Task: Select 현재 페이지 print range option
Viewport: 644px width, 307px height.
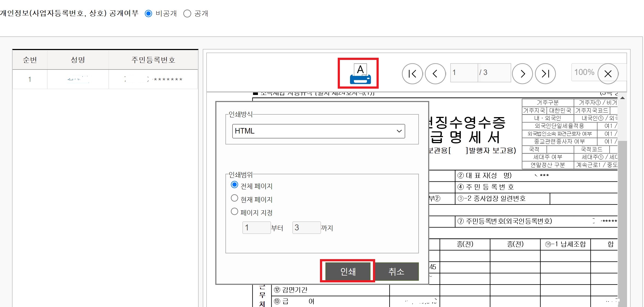Action: click(x=234, y=198)
